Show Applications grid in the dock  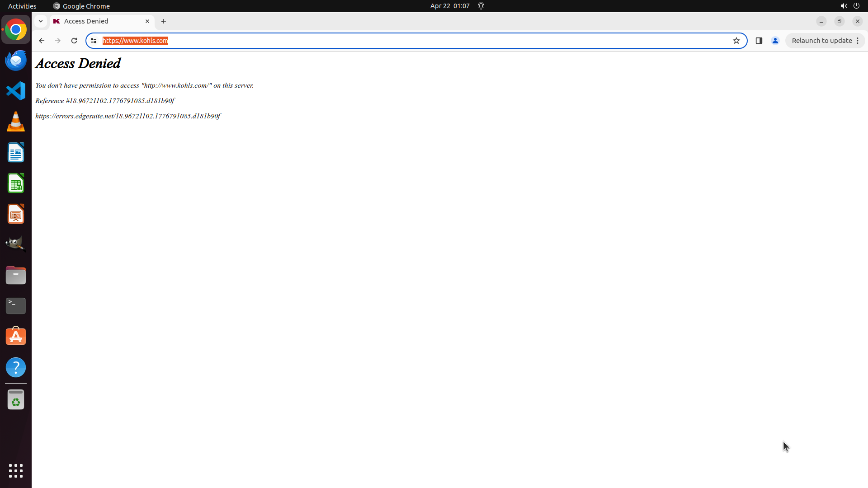click(x=16, y=470)
